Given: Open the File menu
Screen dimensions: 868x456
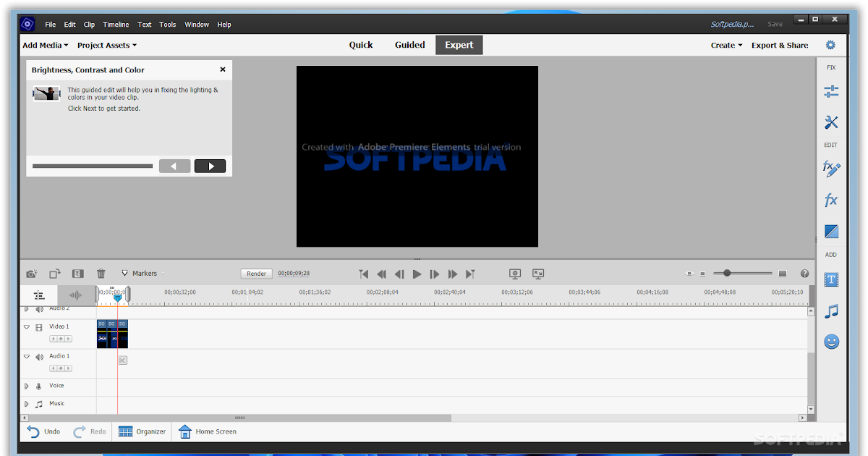Looking at the screenshot, I should [51, 25].
